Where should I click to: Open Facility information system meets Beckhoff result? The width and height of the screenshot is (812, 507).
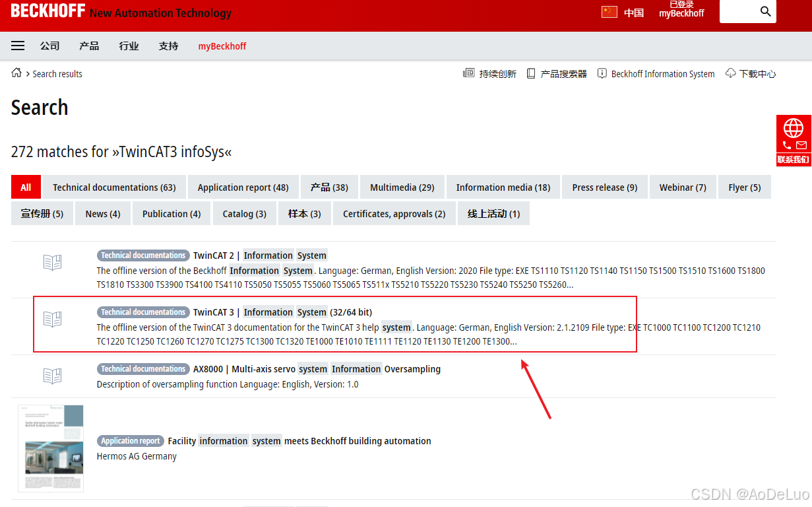[x=299, y=441]
